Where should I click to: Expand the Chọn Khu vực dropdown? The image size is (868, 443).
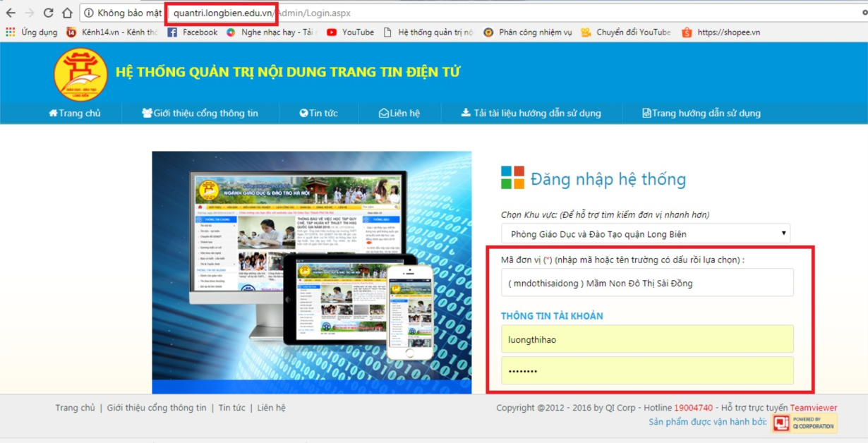(645, 233)
